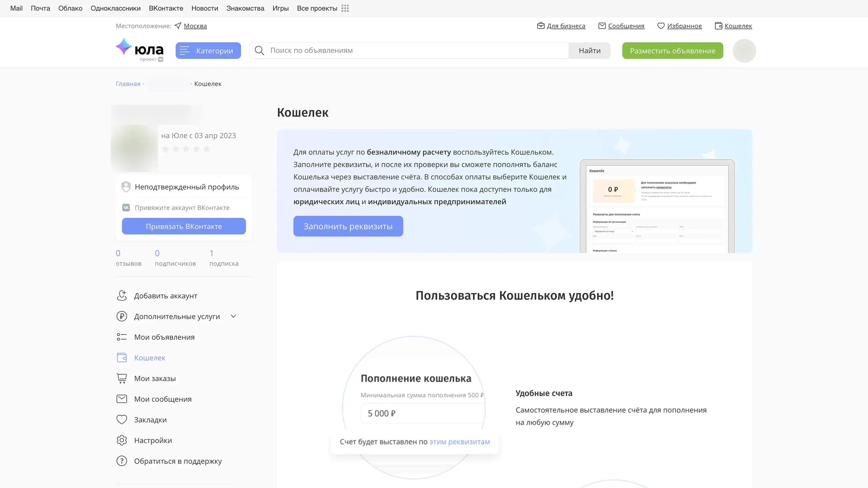Click the Сообщения envelope icon in header

[602, 26]
